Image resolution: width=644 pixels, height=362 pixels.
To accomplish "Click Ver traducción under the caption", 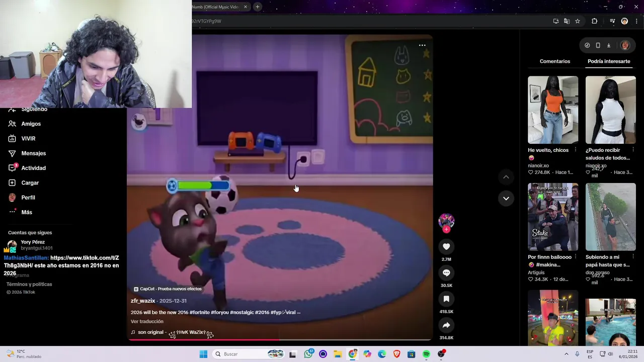I will click(147, 321).
